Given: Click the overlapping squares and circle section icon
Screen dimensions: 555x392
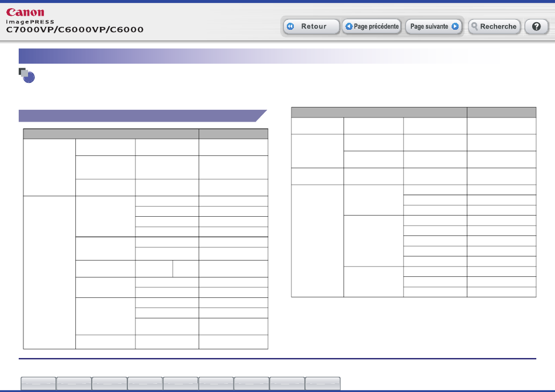Looking at the screenshot, I should coord(27,75).
